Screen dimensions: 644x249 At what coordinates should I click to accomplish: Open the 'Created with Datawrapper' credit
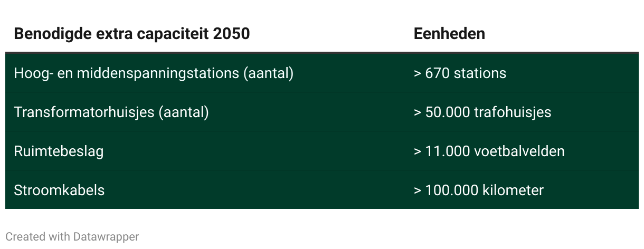click(x=72, y=237)
